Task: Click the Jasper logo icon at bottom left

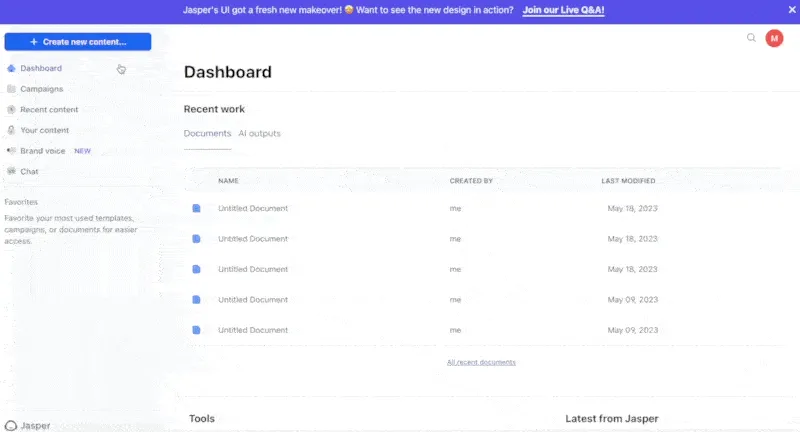Action: pyautogui.click(x=11, y=426)
